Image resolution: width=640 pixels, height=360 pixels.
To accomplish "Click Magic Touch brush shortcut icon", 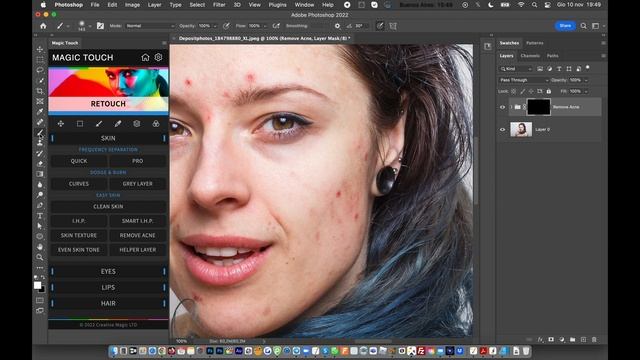I will click(x=99, y=124).
